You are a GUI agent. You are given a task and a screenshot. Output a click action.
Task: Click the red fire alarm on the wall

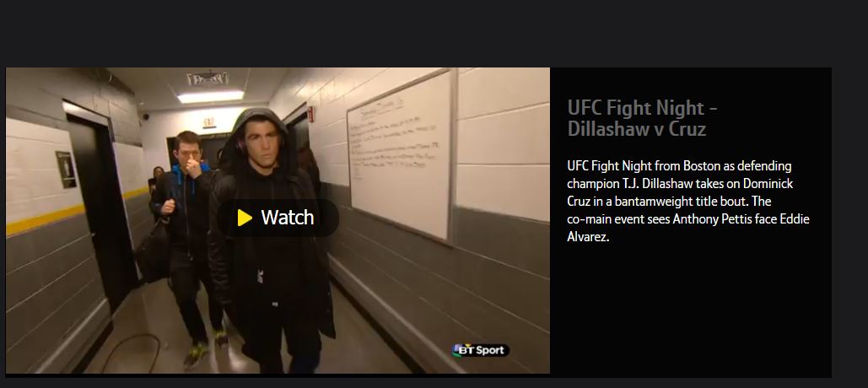click(311, 114)
